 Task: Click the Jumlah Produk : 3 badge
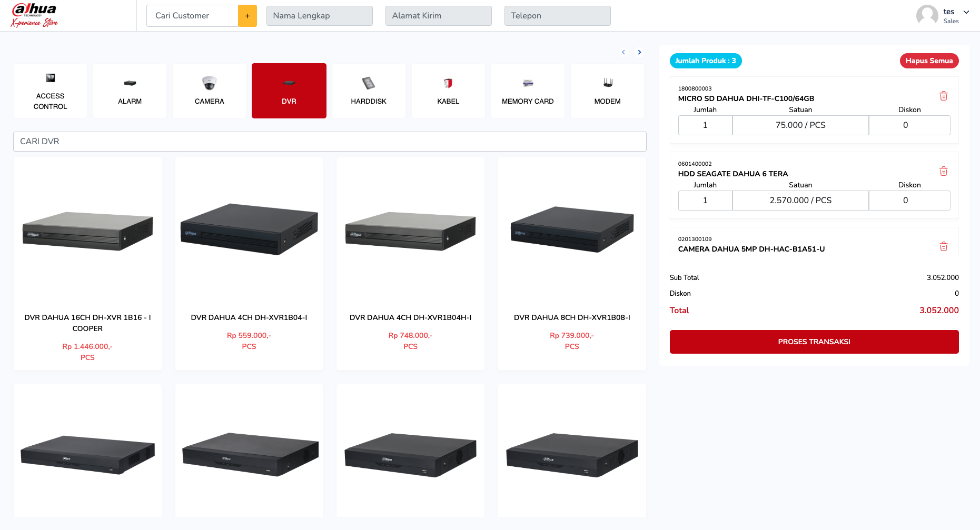706,61
